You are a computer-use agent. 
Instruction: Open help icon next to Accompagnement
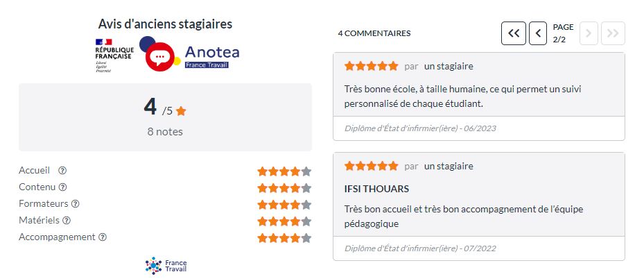(103, 237)
